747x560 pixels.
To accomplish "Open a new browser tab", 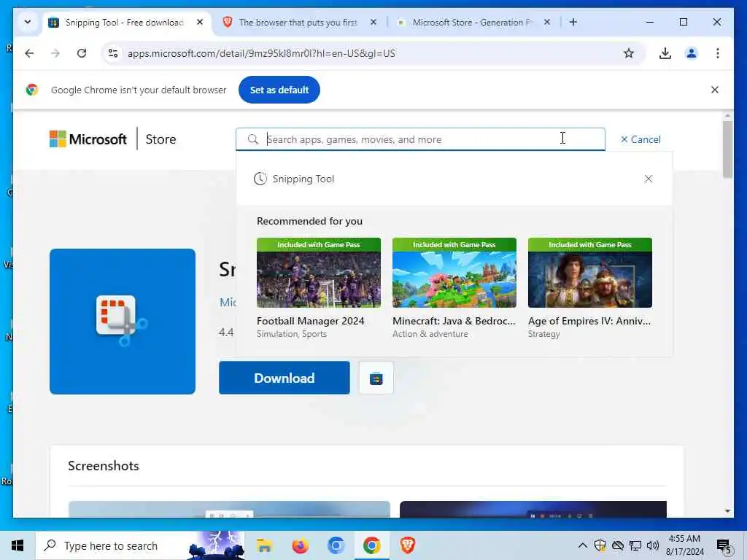I will pos(573,22).
